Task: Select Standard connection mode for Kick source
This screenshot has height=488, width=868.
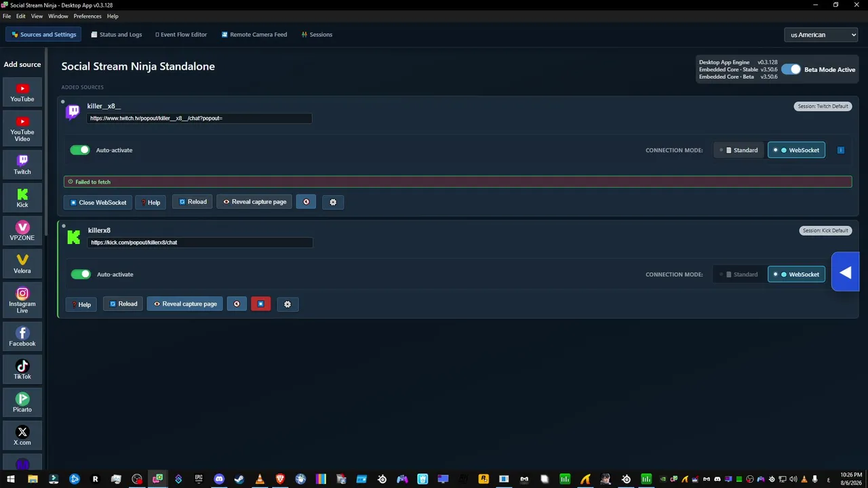Action: pos(740,274)
